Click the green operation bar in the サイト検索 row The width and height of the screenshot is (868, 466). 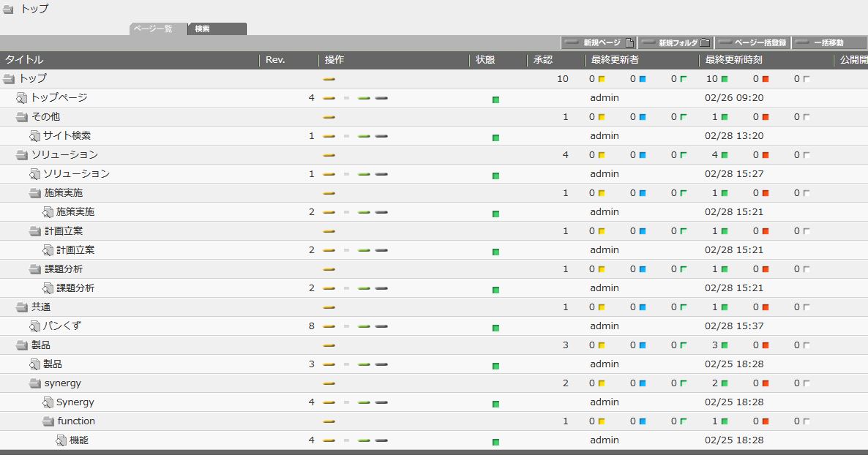(x=364, y=136)
